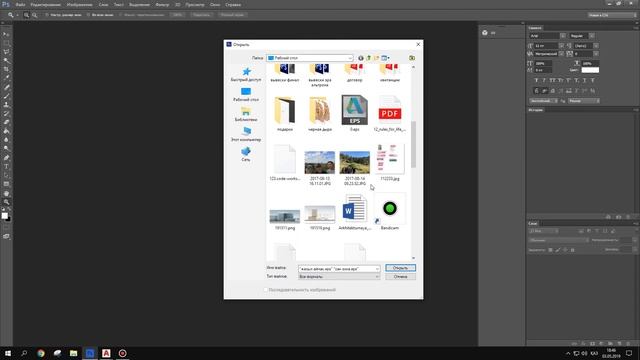Open the Windows Start menu

point(8,353)
